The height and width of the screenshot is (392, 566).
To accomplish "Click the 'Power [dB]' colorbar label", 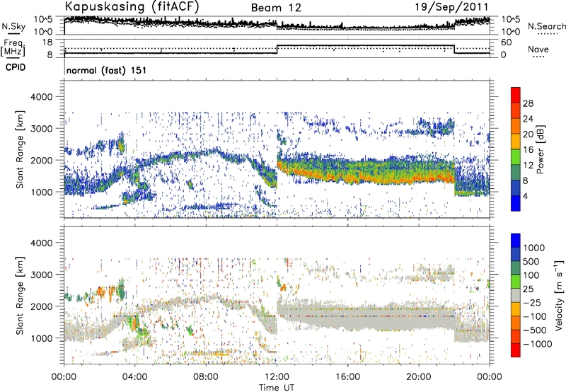I will tap(540, 149).
